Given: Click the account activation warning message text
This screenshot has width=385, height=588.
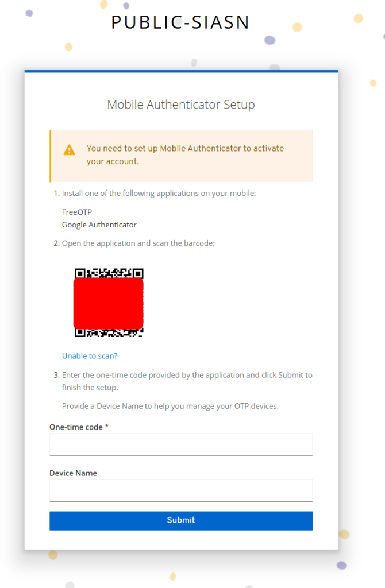Looking at the screenshot, I should coord(185,154).
